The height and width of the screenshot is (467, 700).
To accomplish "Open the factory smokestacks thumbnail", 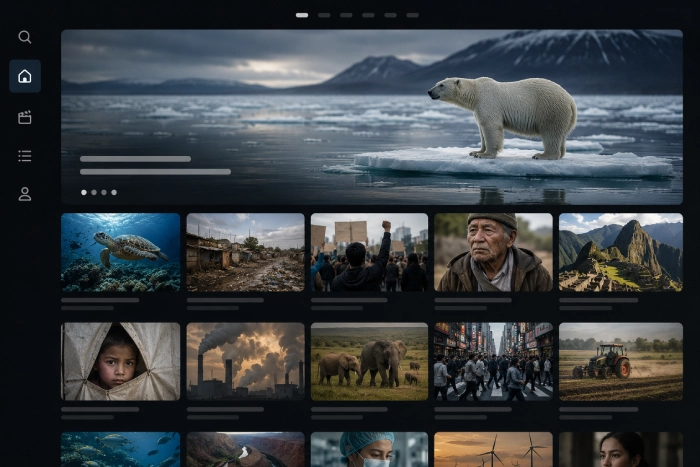I will tap(246, 362).
